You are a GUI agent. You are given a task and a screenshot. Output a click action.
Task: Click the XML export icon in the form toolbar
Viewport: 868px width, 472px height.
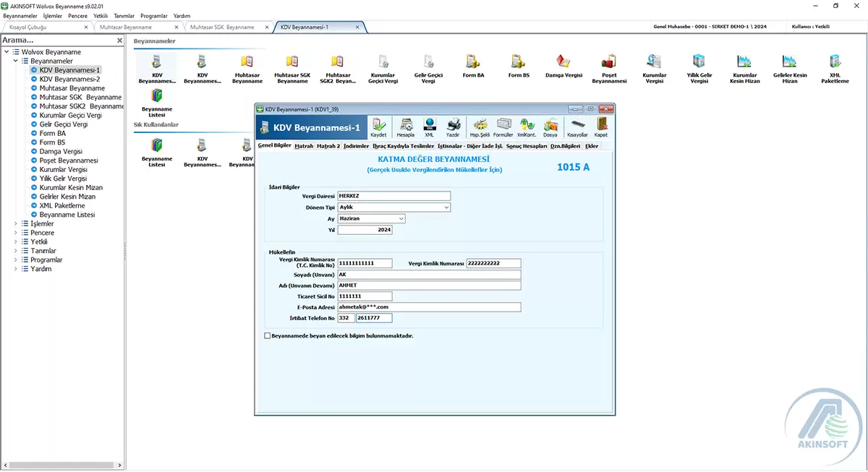pos(429,127)
